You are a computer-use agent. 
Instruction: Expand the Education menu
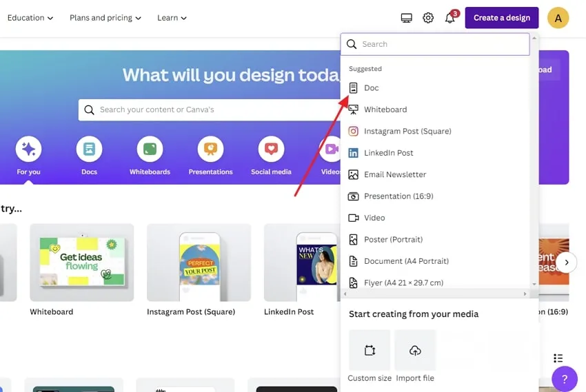[x=30, y=18]
